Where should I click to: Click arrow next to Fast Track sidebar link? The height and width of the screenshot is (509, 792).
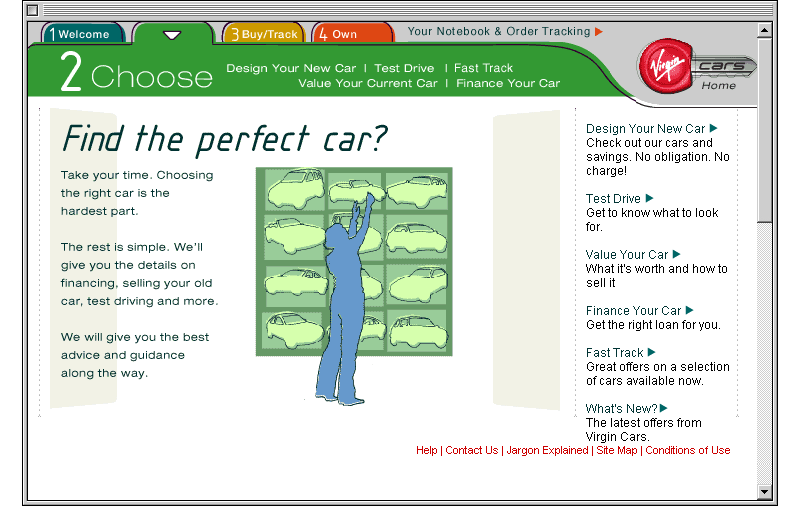[652, 352]
